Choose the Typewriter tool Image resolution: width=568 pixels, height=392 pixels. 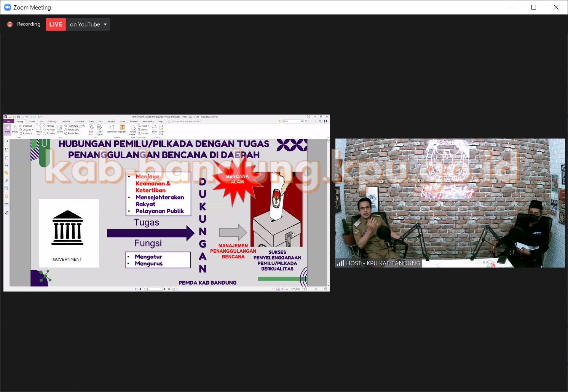tap(112, 128)
